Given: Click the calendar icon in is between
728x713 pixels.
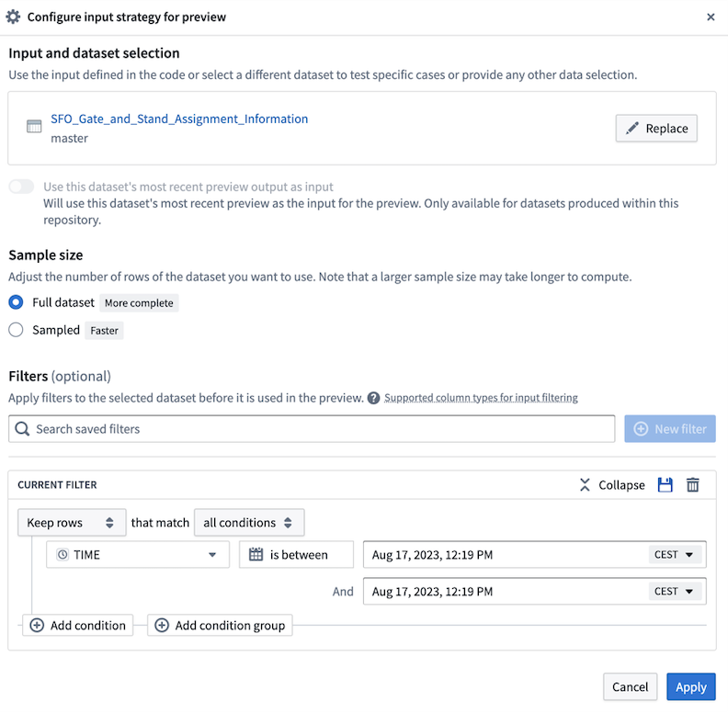Looking at the screenshot, I should click(x=256, y=555).
